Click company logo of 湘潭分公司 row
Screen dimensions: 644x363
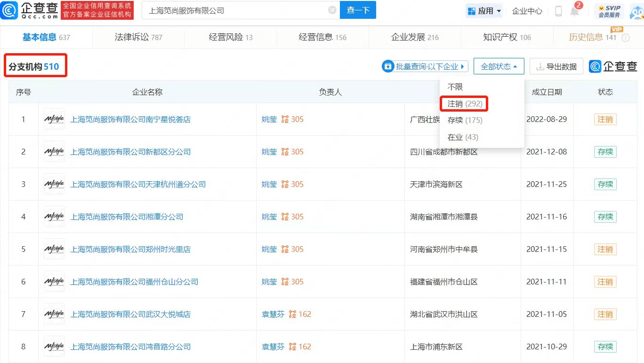pos(54,217)
